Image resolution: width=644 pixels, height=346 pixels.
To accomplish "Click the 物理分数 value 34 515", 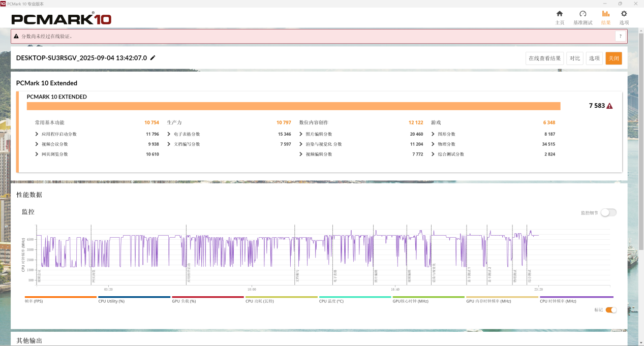I will 548,144.
